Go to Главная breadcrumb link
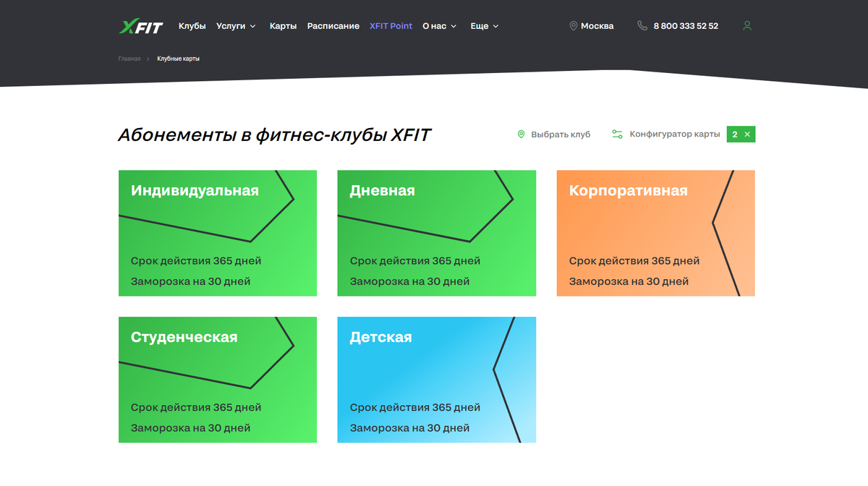Screen dimensions: 868x486 [129, 59]
